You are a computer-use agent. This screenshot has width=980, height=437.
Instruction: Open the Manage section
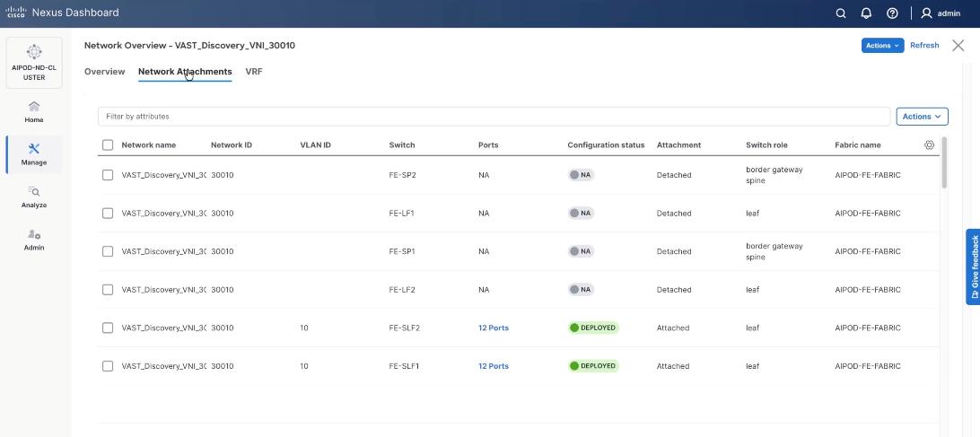coord(34,154)
